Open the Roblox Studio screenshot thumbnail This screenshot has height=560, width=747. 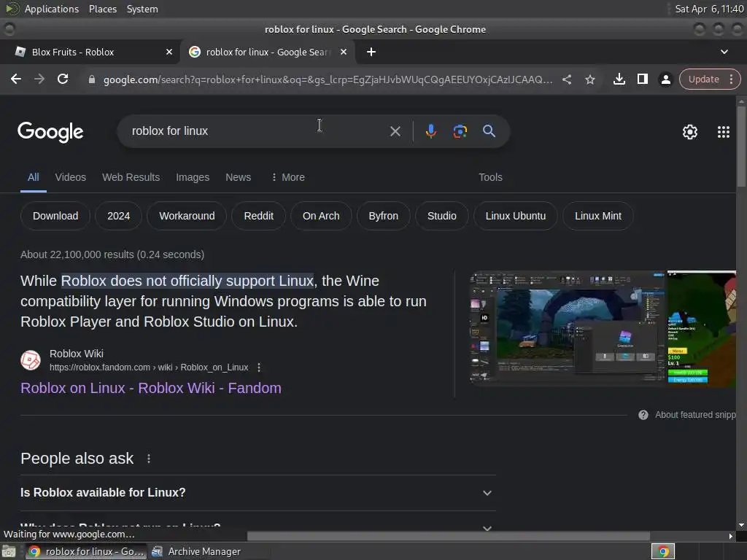pos(567,329)
